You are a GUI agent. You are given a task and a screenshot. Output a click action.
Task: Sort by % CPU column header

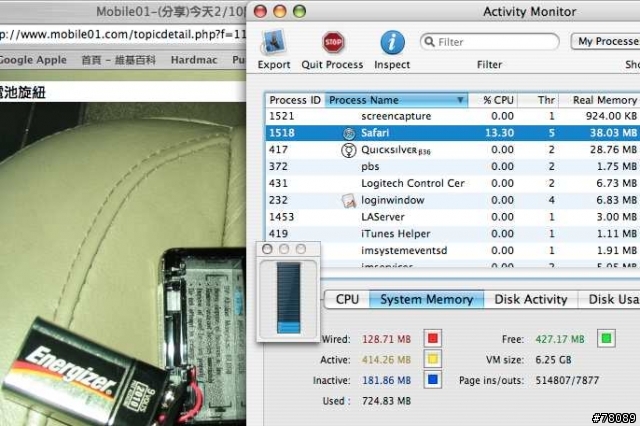click(x=493, y=100)
